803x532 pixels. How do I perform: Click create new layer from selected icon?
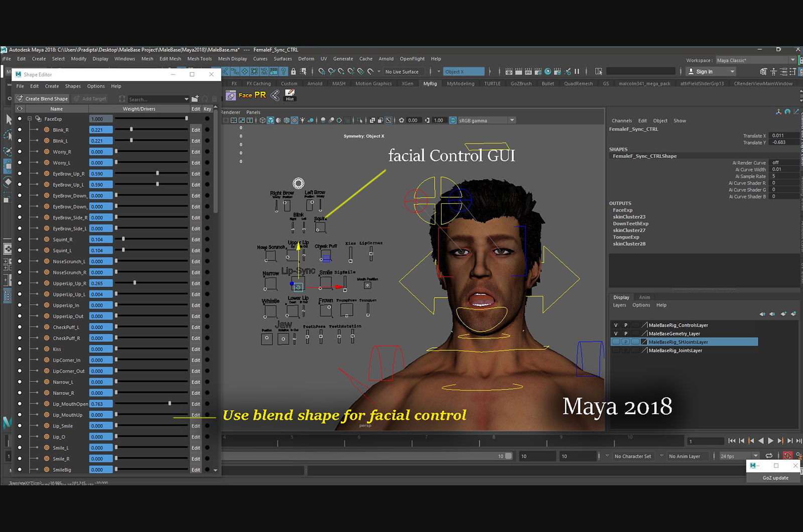793,314
